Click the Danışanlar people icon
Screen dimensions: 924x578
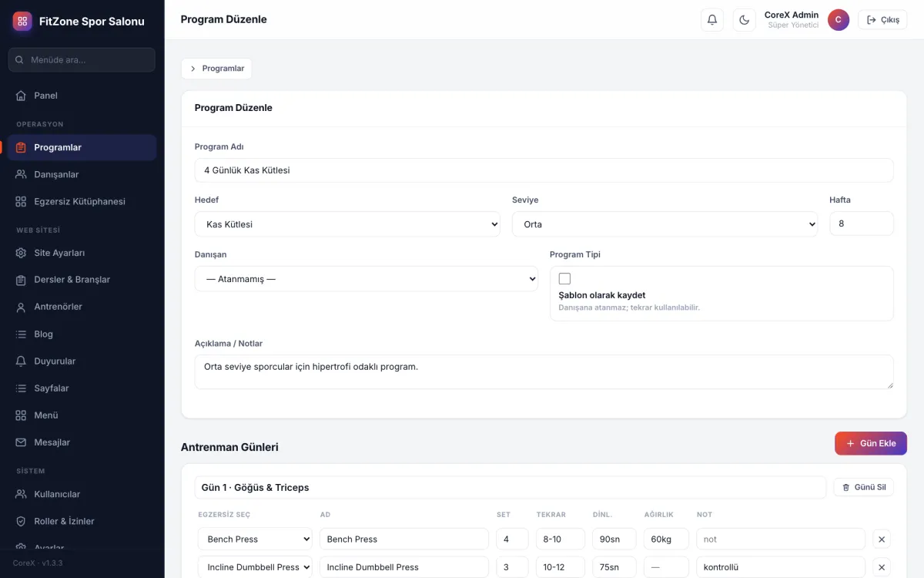pyautogui.click(x=21, y=174)
